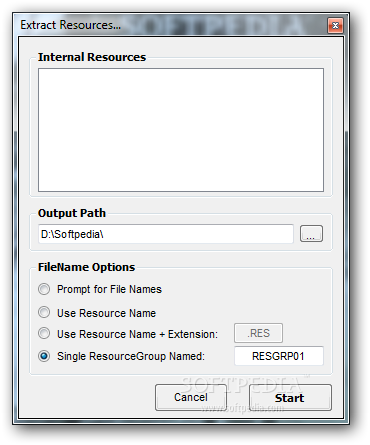Click the RESGRP01 group name field
Screen dimensions: 370x445
[279, 356]
